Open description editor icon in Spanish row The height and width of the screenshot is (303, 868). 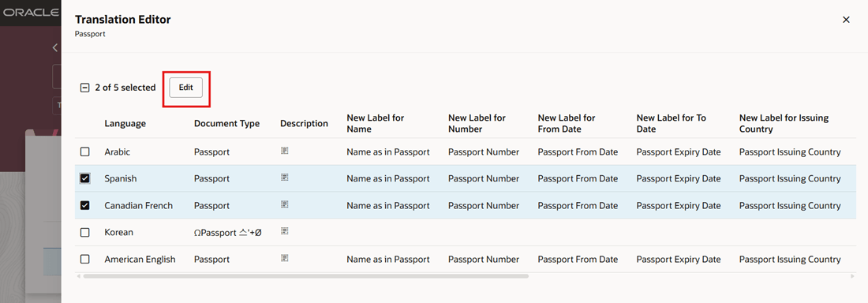pos(285,178)
